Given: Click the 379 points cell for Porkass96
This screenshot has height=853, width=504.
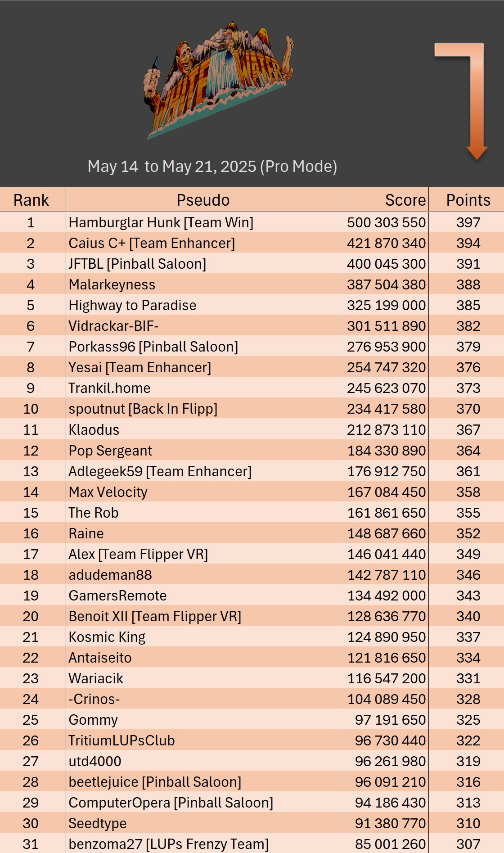Looking at the screenshot, I should click(468, 347).
